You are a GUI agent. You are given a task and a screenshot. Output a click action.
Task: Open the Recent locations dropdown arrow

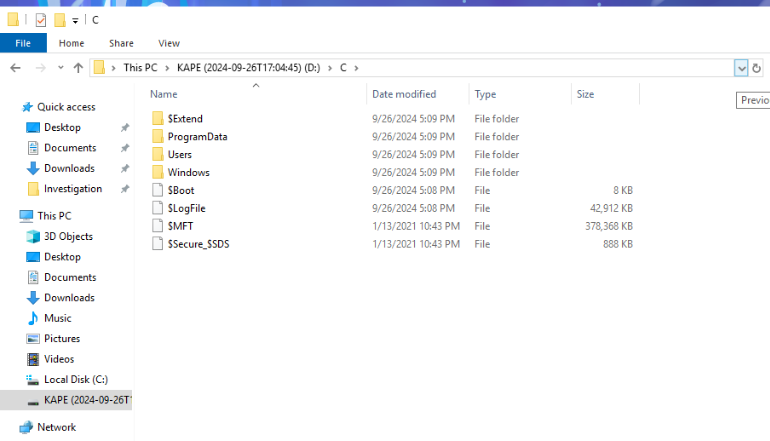click(60, 68)
